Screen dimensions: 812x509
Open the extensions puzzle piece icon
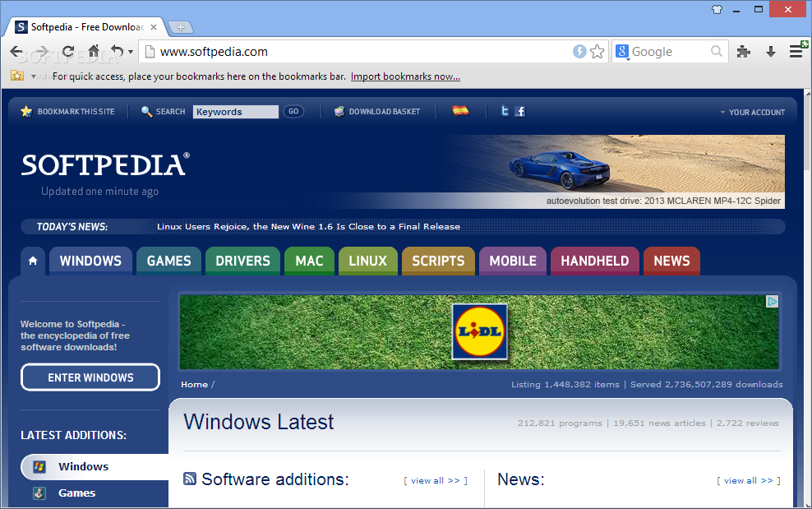[744, 51]
